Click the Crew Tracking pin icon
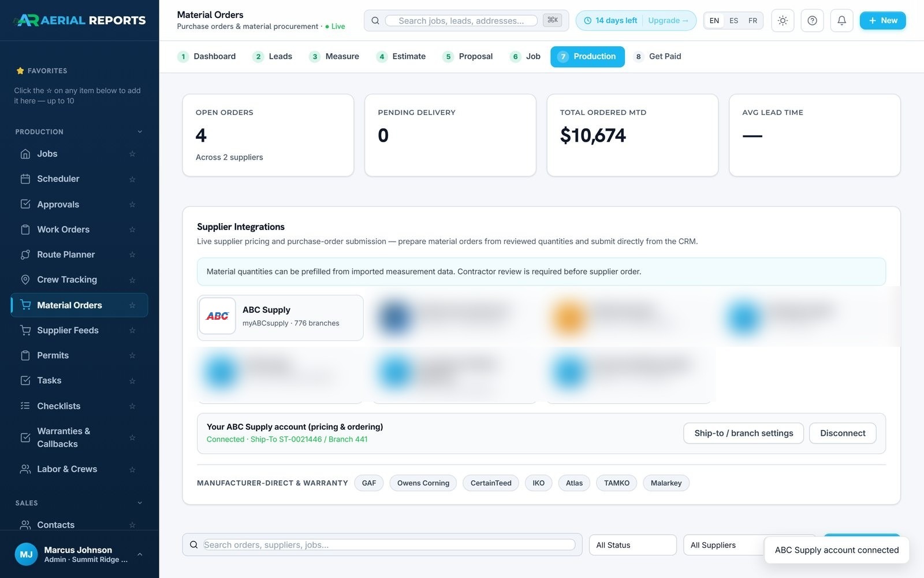Viewport: 924px width, 578px height. [25, 280]
